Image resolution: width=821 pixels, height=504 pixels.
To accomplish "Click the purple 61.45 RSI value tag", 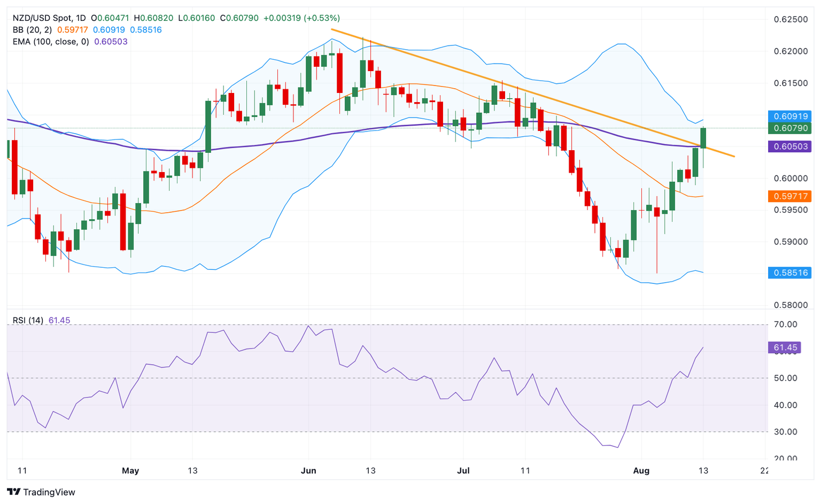I will tap(785, 347).
